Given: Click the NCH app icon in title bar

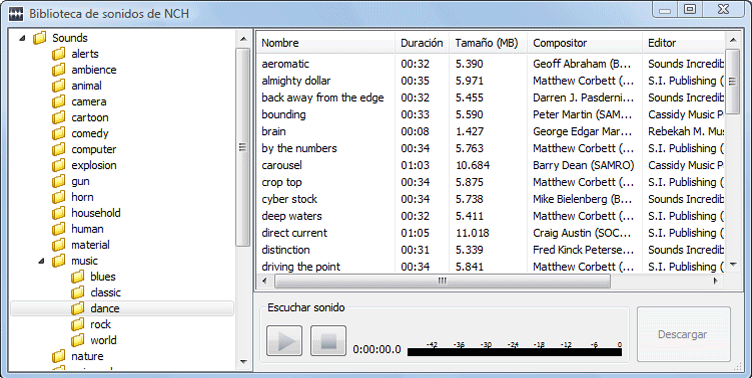Looking at the screenshot, I should point(16,13).
